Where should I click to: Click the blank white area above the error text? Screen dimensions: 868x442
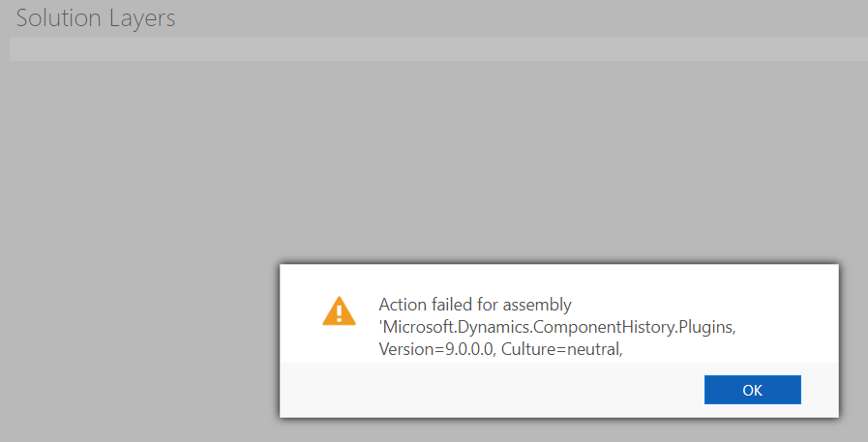[x=559, y=280]
